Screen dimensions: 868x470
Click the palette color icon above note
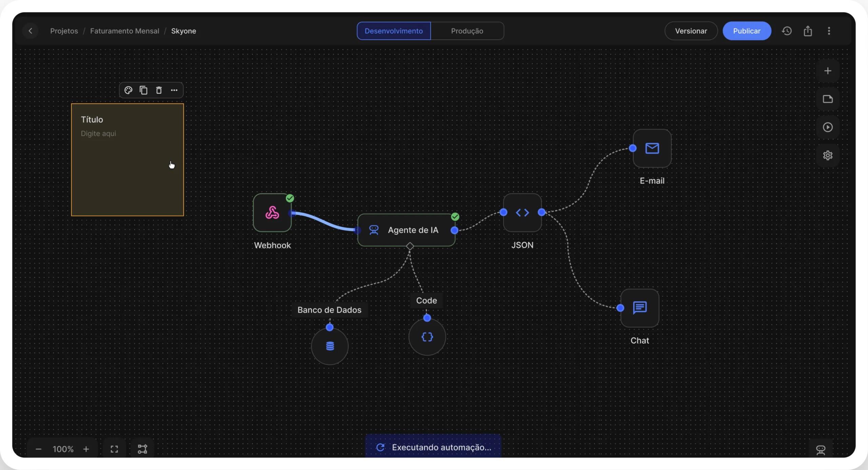128,90
